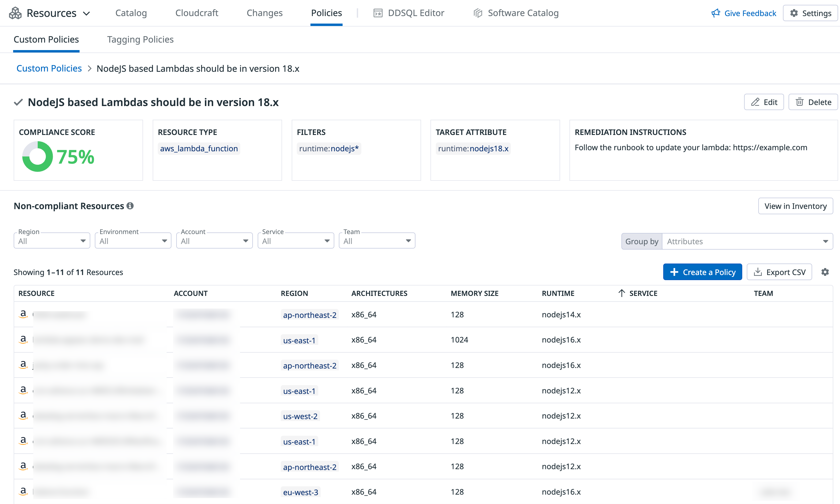Expand the Resources menu chevron
840x504 pixels.
87,14
